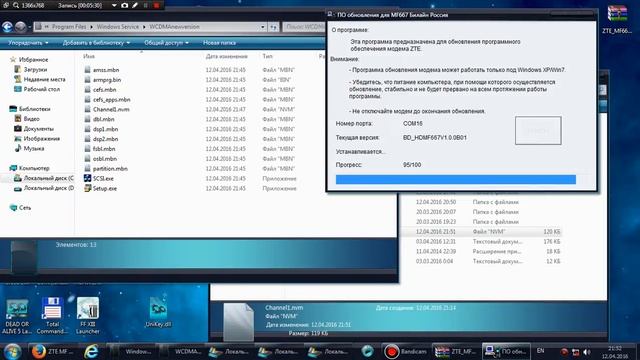The height and width of the screenshot is (360, 640).
Task: Click the Bandicam screenshot camera icon
Action: (124, 5)
